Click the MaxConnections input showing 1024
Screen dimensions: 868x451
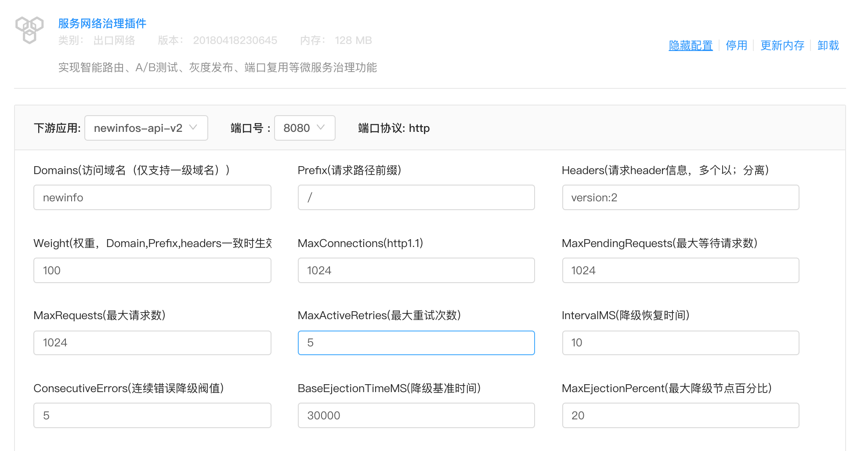click(x=416, y=270)
